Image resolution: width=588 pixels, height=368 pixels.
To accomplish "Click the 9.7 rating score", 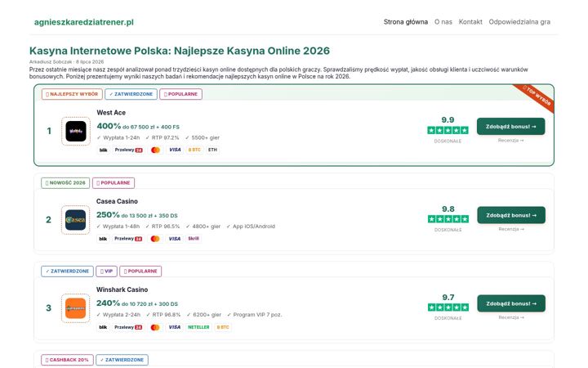I will 448,298.
